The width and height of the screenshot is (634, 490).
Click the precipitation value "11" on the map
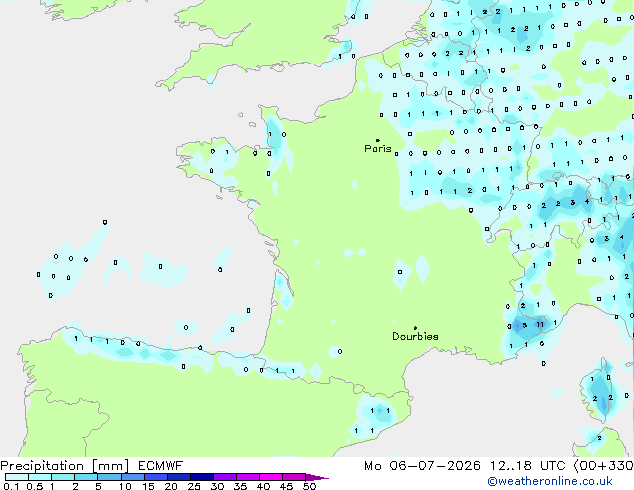point(540,324)
